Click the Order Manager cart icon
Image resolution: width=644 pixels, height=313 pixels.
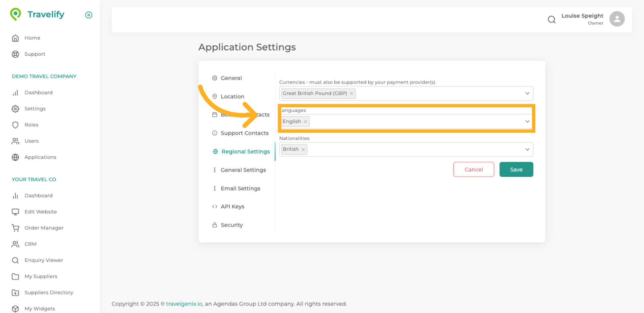point(15,228)
